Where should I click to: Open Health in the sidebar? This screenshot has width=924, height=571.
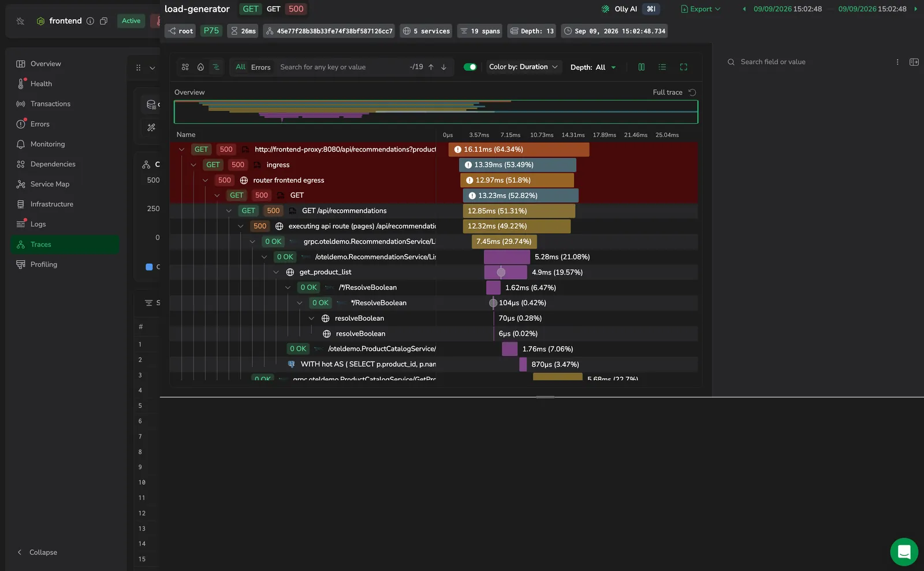click(x=41, y=84)
